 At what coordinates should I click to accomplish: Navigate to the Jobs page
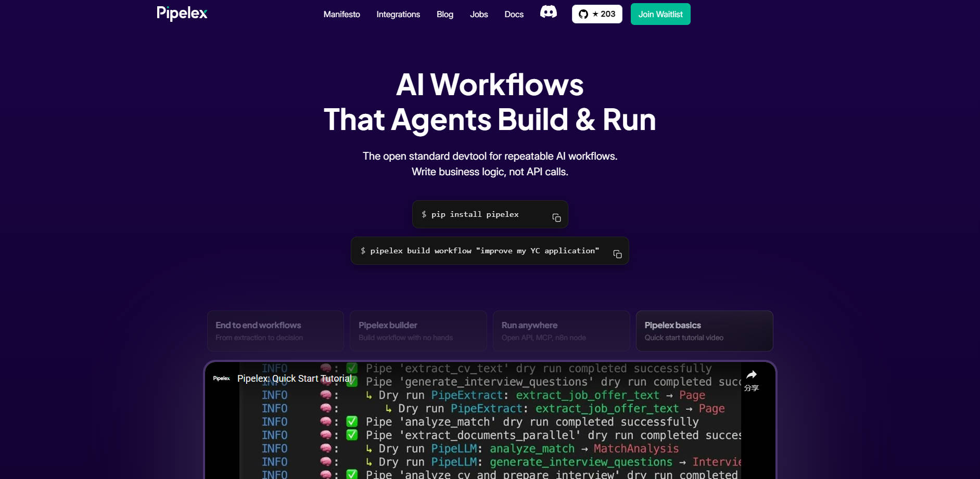(479, 15)
